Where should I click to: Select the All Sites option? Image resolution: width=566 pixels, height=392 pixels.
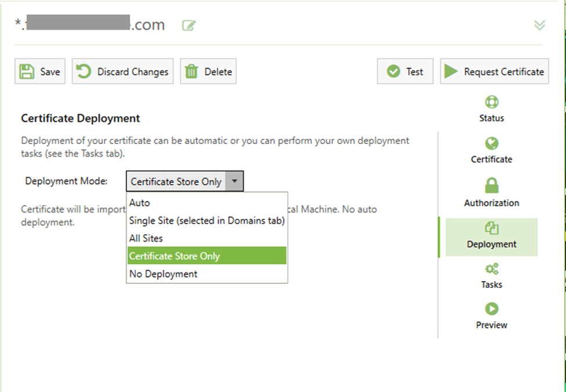coord(146,238)
